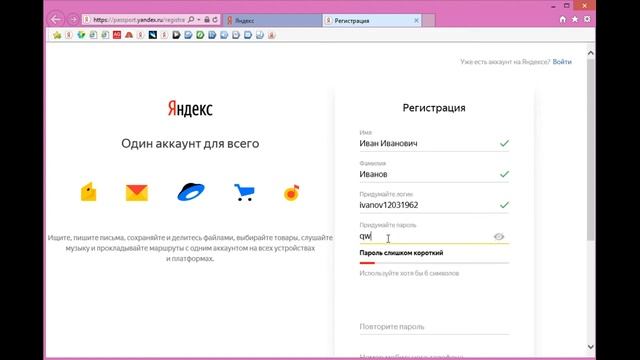Image resolution: width=640 pixels, height=360 pixels.
Task: Click the page scrollbar down arrow
Action: click(x=591, y=347)
